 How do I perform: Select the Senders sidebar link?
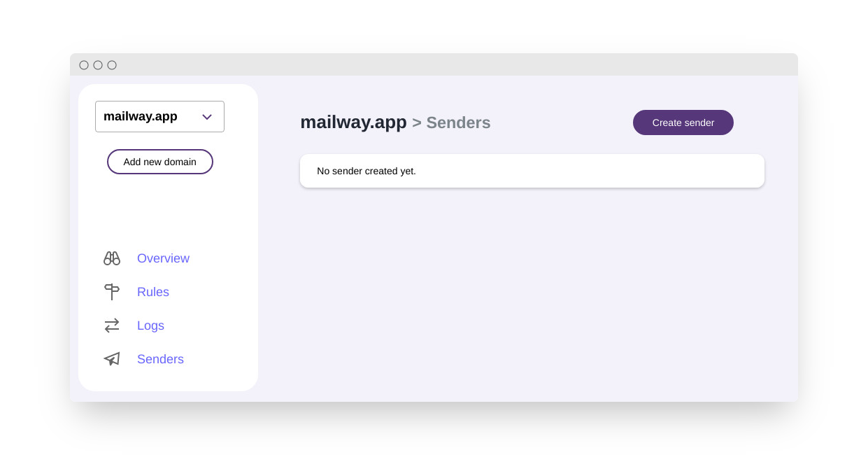point(160,359)
